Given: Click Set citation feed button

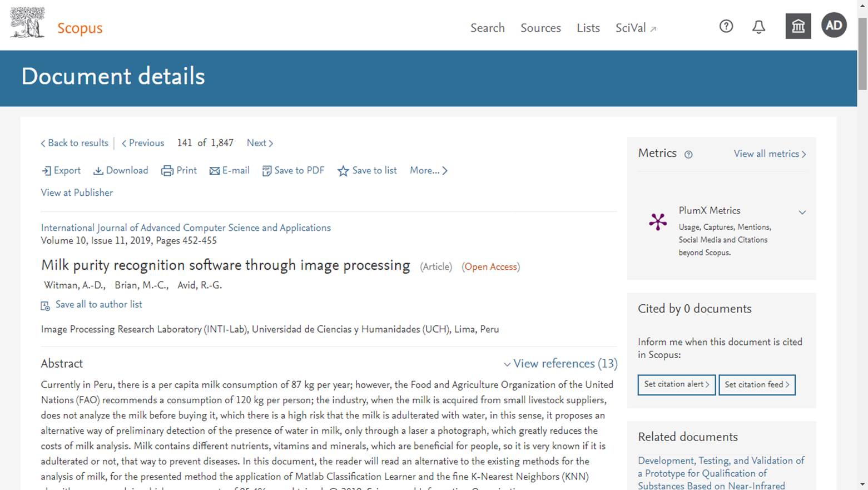Looking at the screenshot, I should 757,385.
